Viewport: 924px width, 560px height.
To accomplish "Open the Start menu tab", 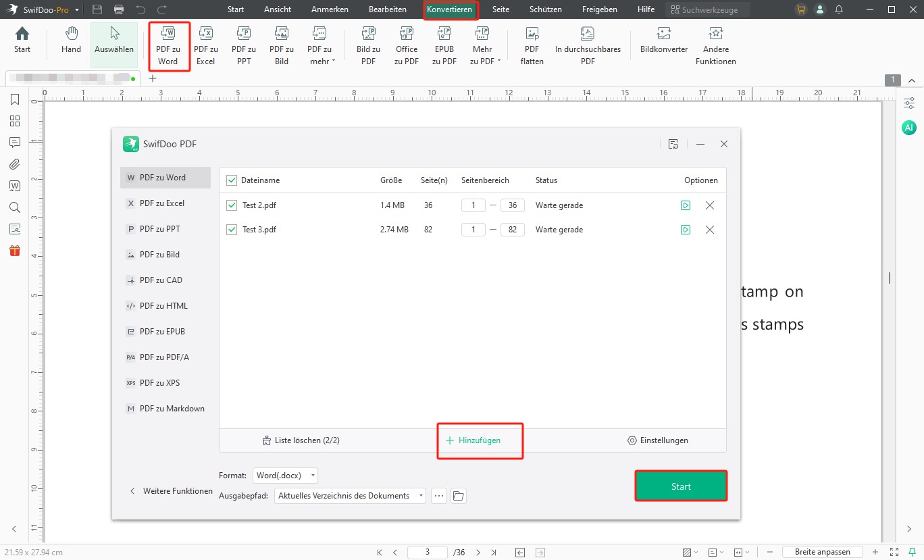I will click(x=236, y=9).
